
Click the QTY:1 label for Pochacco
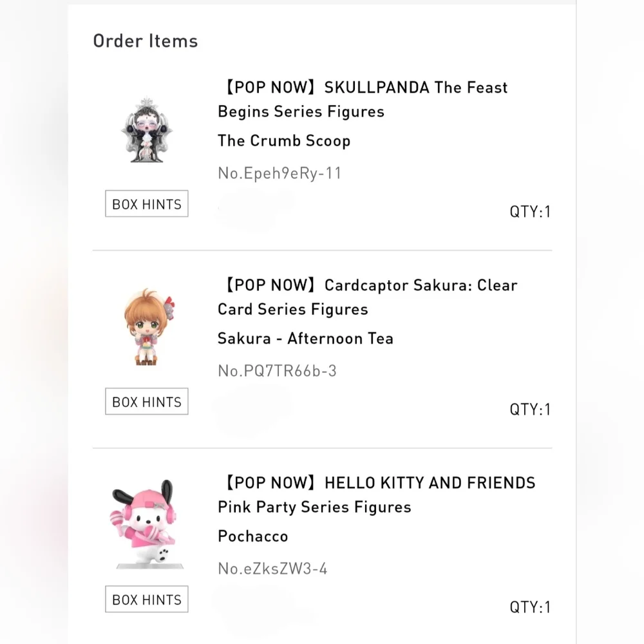click(x=530, y=607)
